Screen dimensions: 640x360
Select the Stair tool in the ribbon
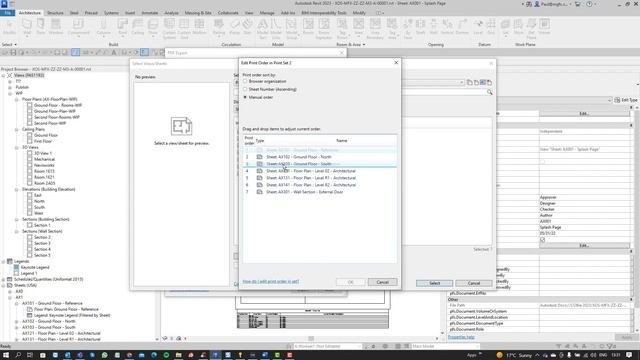point(247,27)
